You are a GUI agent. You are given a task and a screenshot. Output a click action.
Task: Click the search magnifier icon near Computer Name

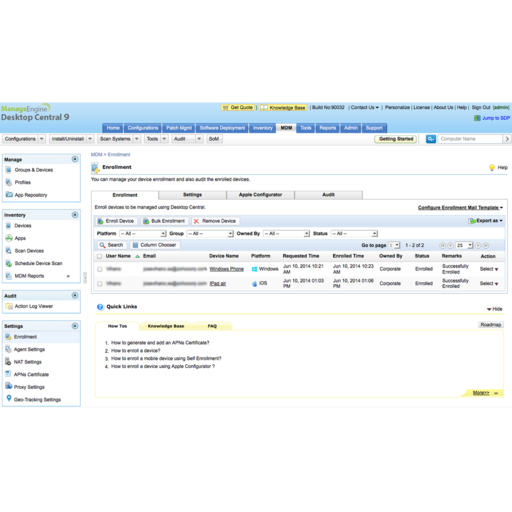tap(431, 139)
